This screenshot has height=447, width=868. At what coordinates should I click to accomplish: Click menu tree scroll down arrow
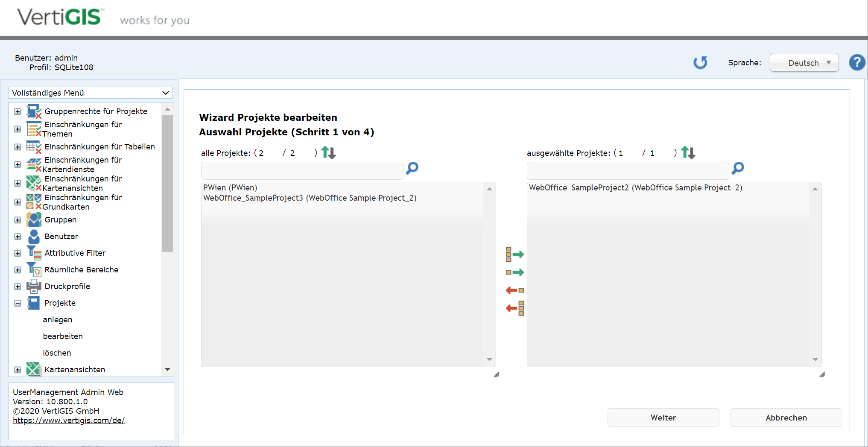tap(167, 369)
